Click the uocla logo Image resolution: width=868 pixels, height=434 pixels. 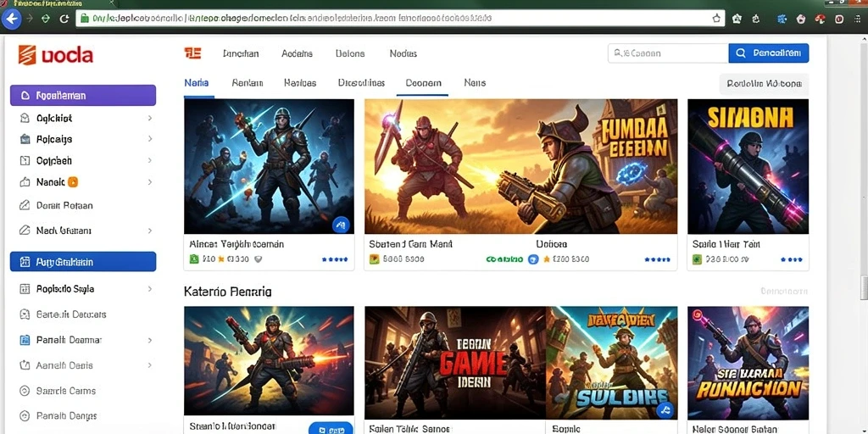(55, 55)
